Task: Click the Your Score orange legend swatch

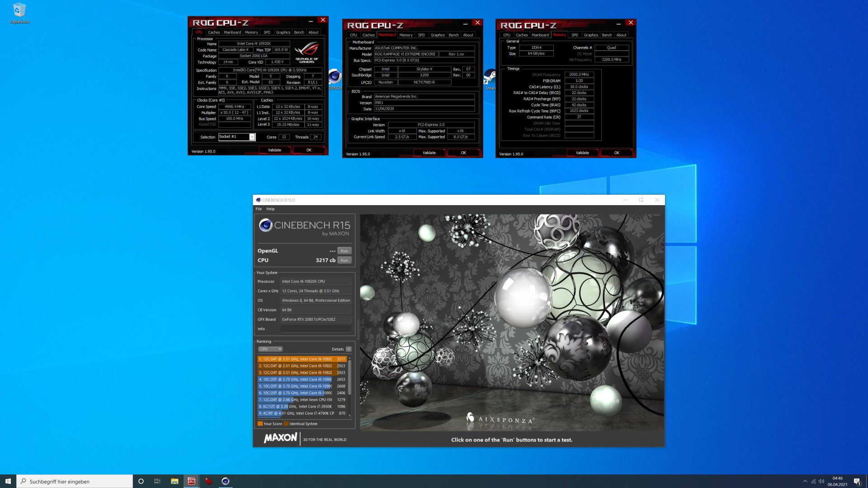Action: (x=260, y=424)
